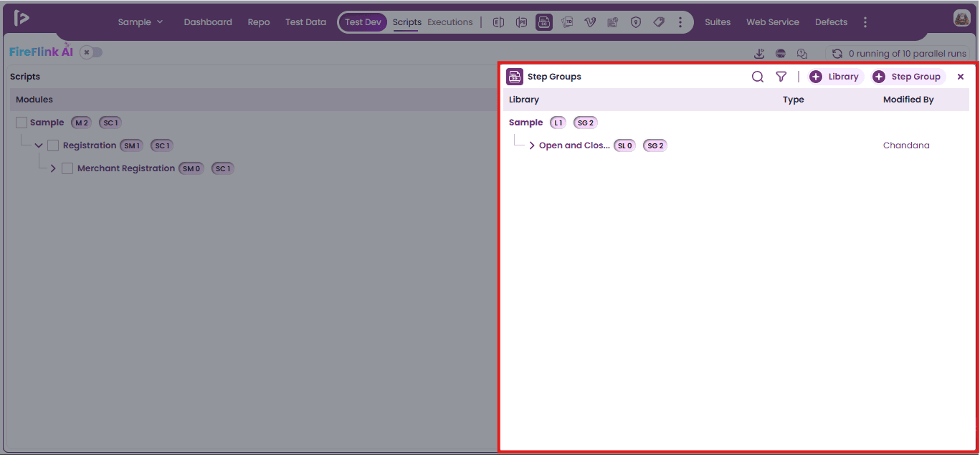The image size is (980, 455).
Task: Open the Test Data cards icon
Action: click(x=567, y=22)
